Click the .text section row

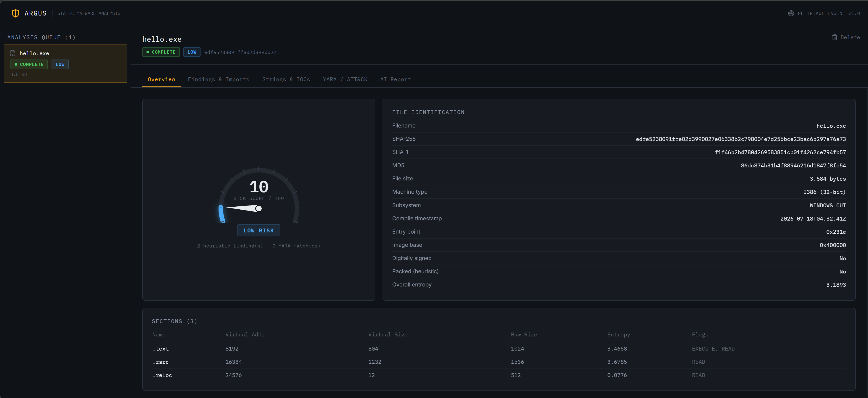click(499, 349)
